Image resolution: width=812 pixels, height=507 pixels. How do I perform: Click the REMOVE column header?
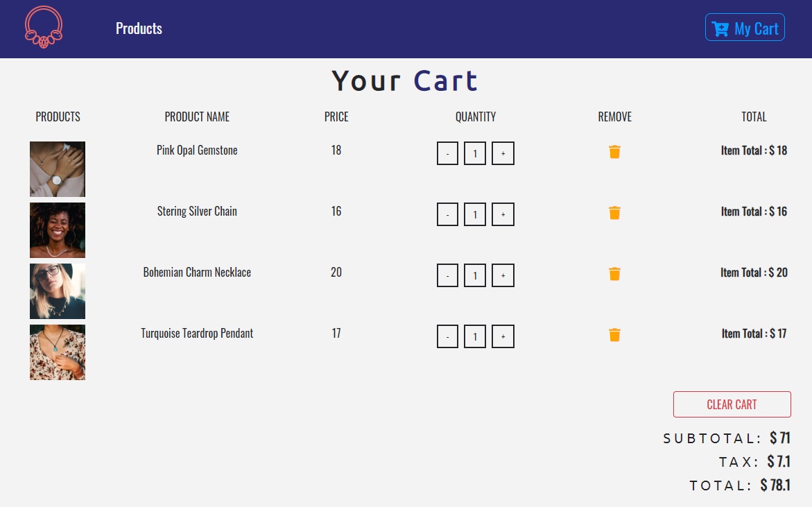pyautogui.click(x=614, y=117)
